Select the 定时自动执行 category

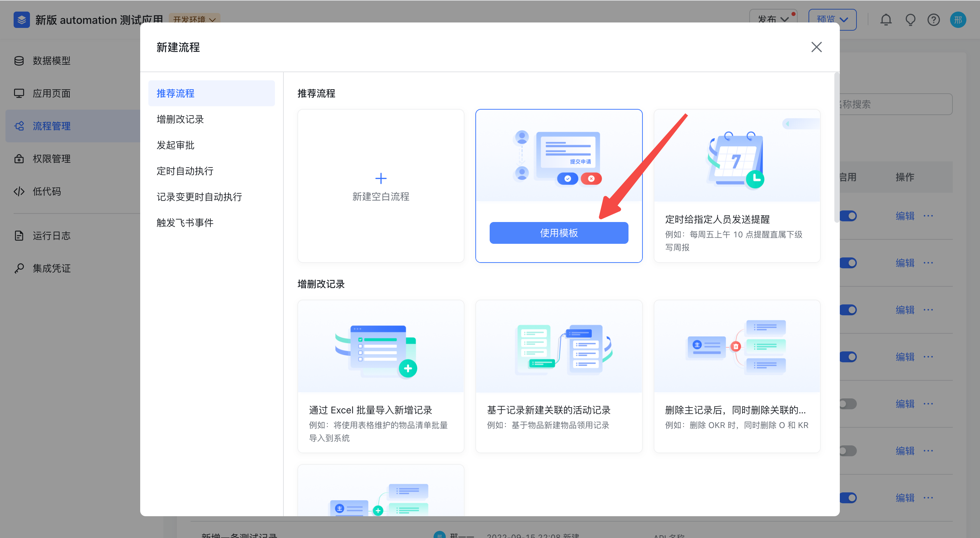(x=212, y=171)
